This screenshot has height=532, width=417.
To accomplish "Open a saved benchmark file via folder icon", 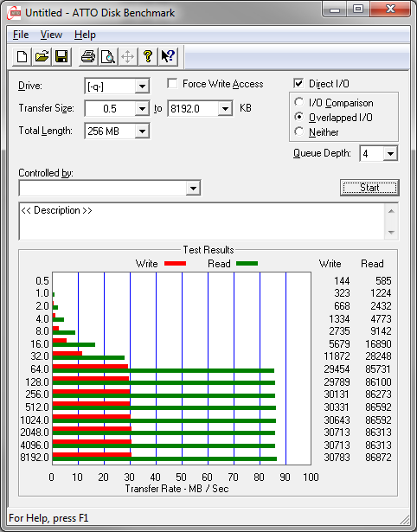I will tap(42, 57).
